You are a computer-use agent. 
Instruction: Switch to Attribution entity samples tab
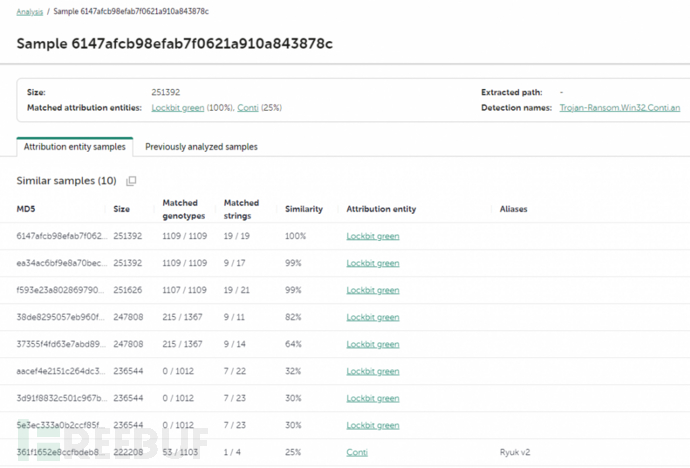(x=75, y=147)
